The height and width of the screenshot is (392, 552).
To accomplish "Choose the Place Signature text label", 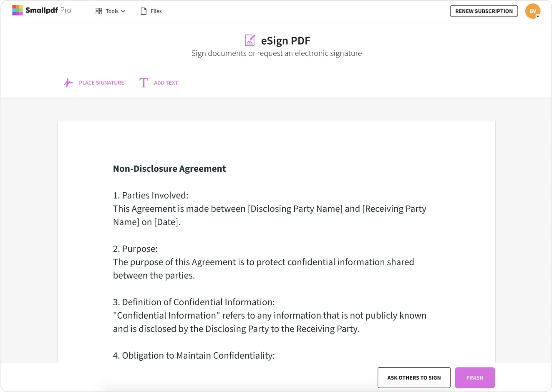I will (101, 83).
